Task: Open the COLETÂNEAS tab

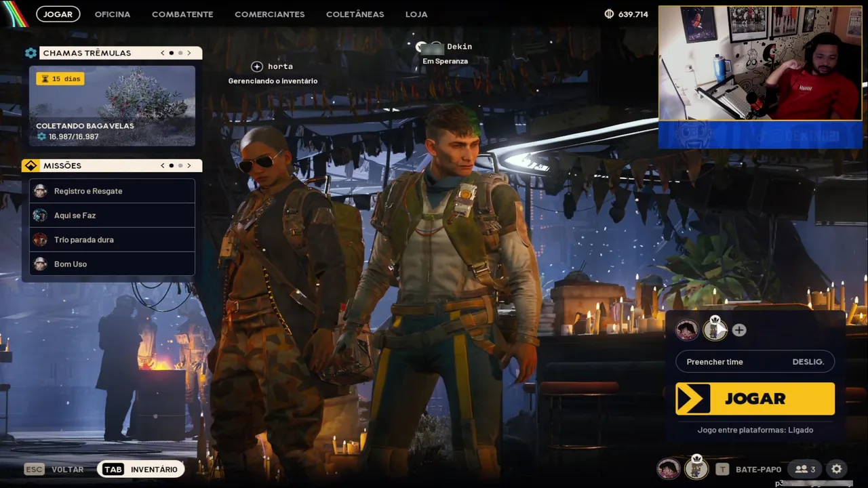Action: (355, 14)
